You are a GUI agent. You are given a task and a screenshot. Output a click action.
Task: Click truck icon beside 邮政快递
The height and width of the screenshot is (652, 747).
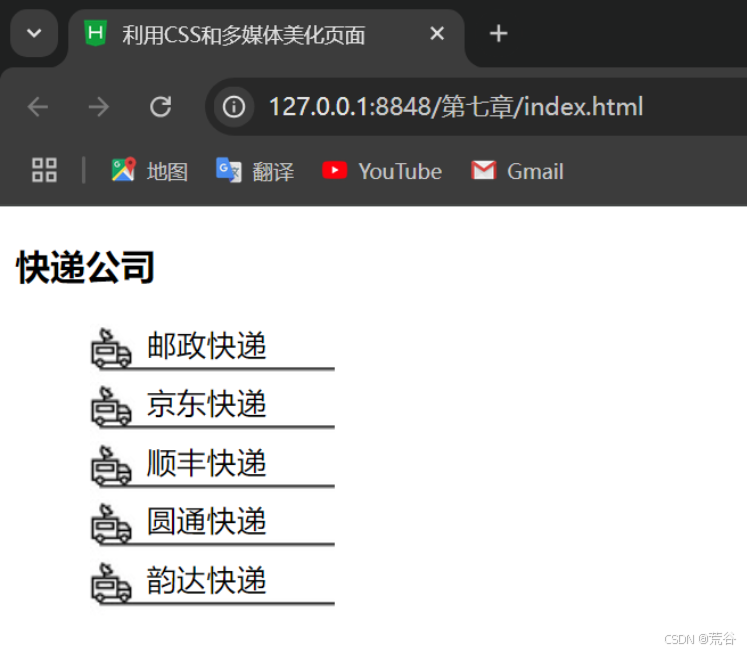[111, 348]
